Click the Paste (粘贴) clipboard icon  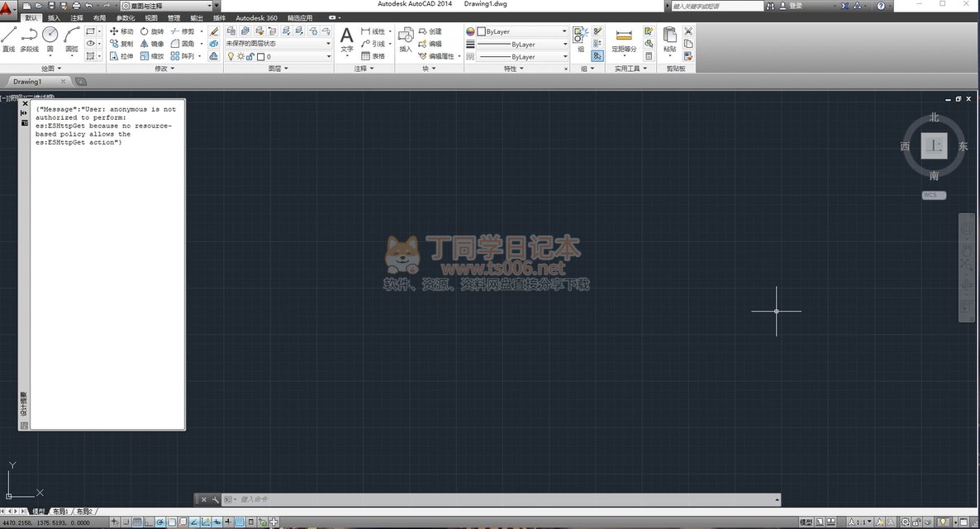click(x=669, y=39)
